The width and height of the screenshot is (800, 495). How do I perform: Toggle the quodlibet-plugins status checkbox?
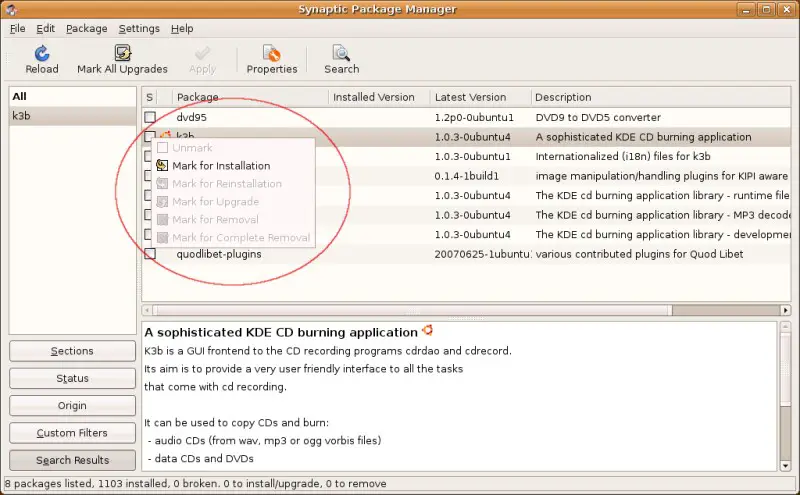click(x=150, y=254)
